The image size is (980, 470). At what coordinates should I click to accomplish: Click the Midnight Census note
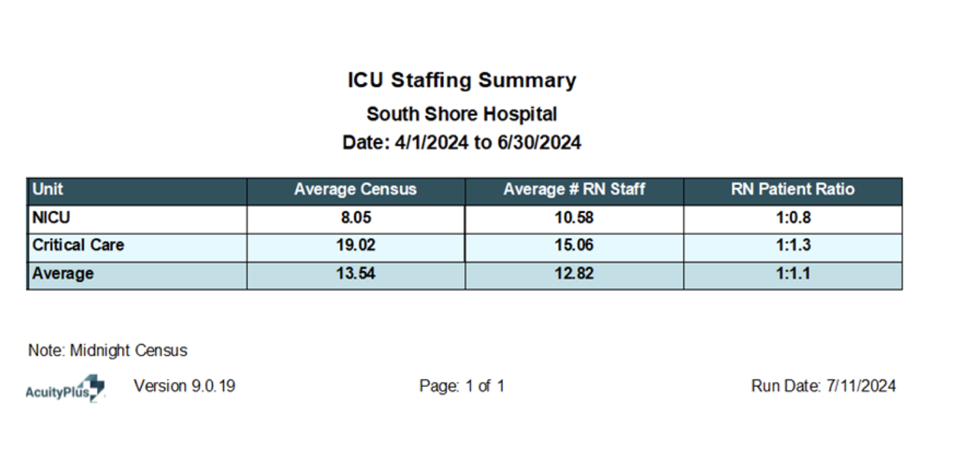[107, 350]
